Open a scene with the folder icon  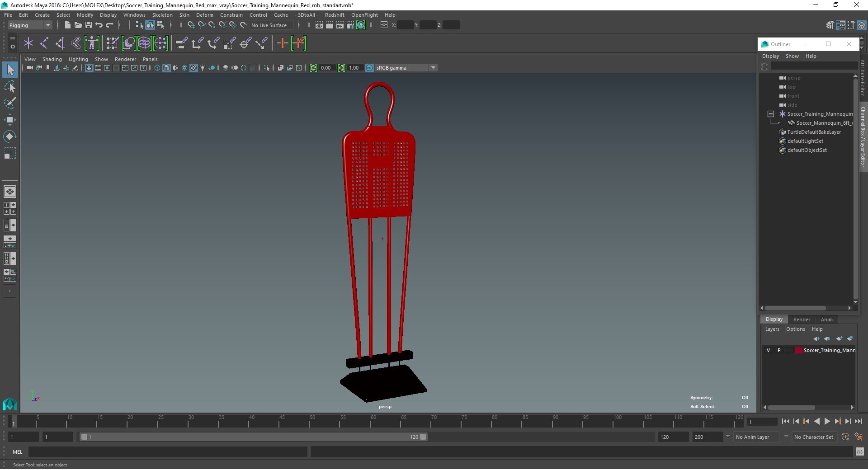point(78,25)
